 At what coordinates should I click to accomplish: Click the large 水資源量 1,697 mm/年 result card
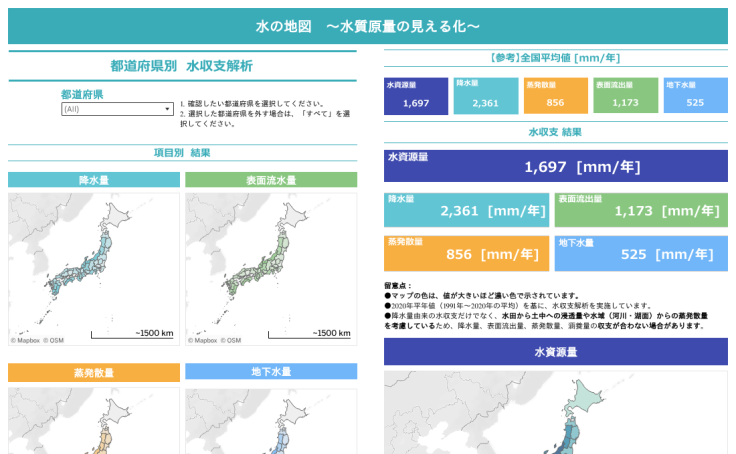(556, 166)
